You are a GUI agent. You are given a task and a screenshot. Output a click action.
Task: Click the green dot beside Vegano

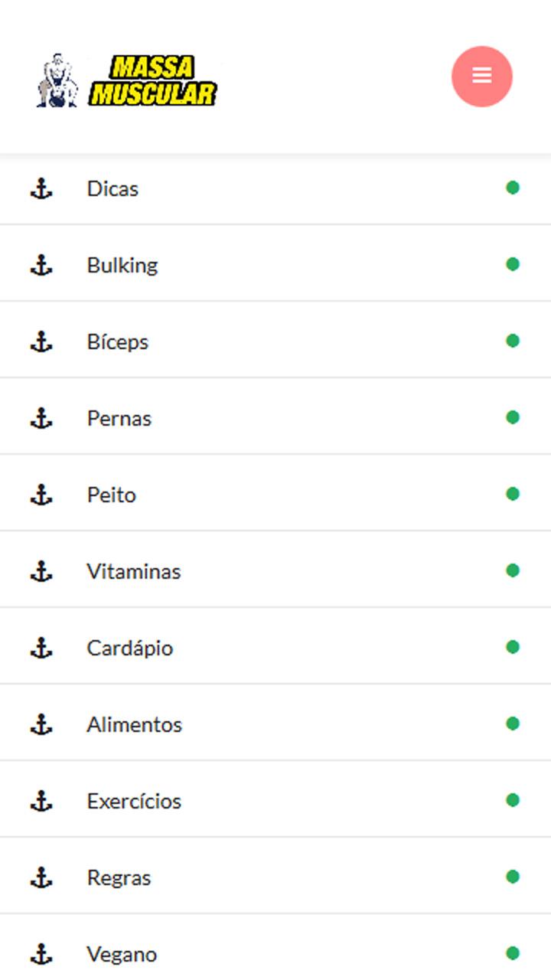point(513,953)
